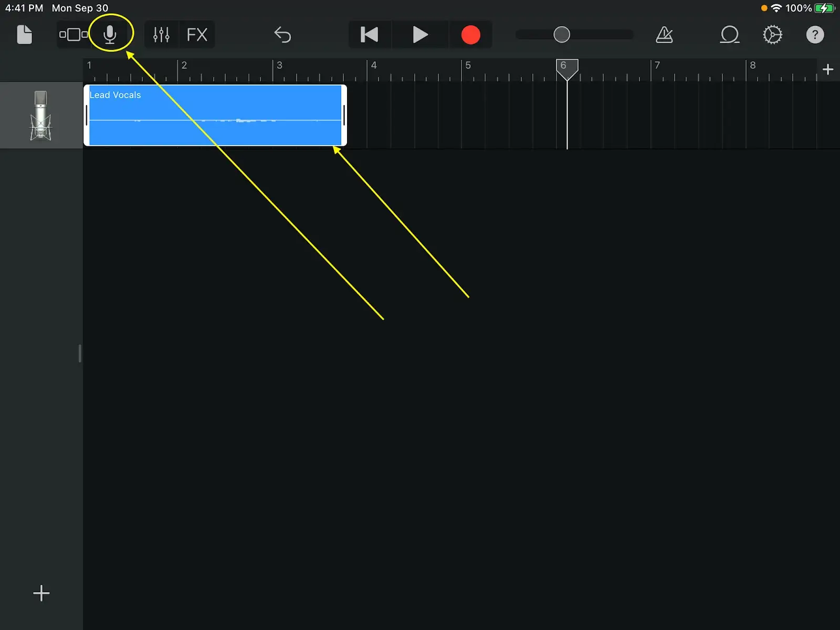Screen dimensions: 840x630
Task: Click the playhead marker at bar 6
Action: (x=567, y=68)
